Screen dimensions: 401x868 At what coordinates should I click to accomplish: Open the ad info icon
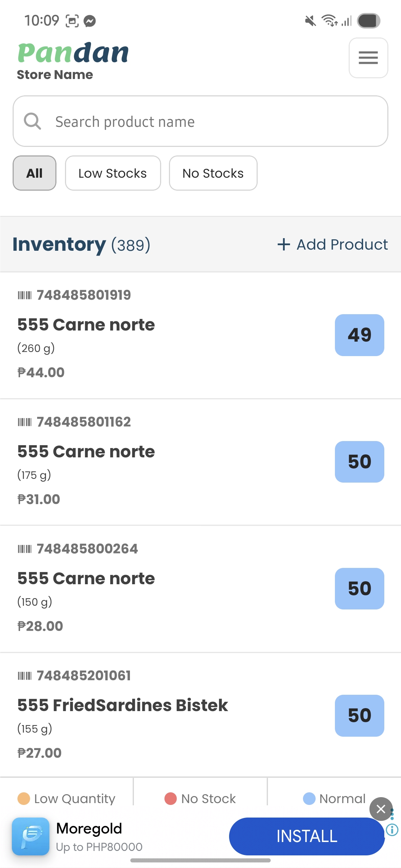click(x=392, y=829)
